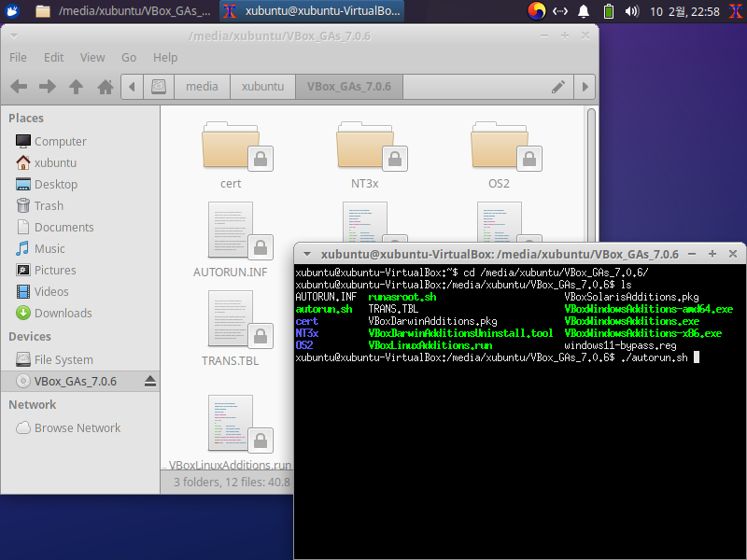Viewport: 747px width, 560px height.
Task: Go up to parent folder
Action: pos(76,87)
